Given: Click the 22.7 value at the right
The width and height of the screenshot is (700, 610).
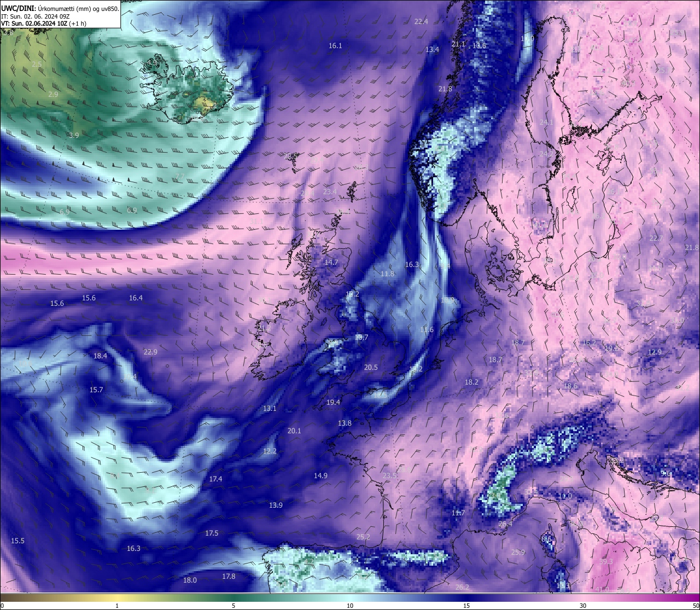Looking at the screenshot, I should pyautogui.click(x=656, y=238).
